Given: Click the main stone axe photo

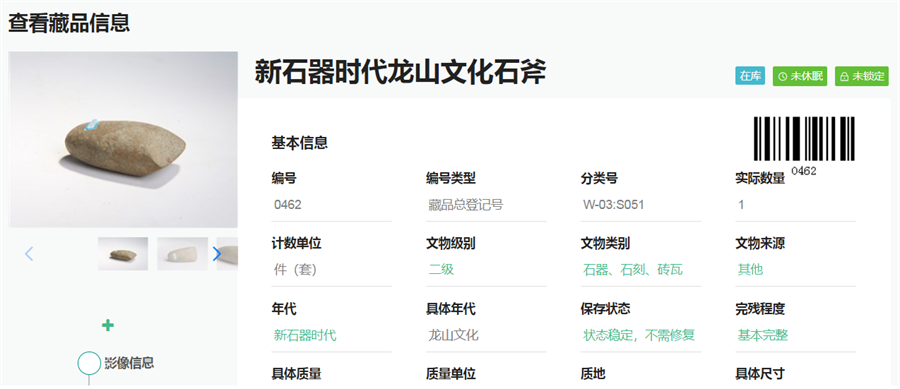Looking at the screenshot, I should (123, 139).
